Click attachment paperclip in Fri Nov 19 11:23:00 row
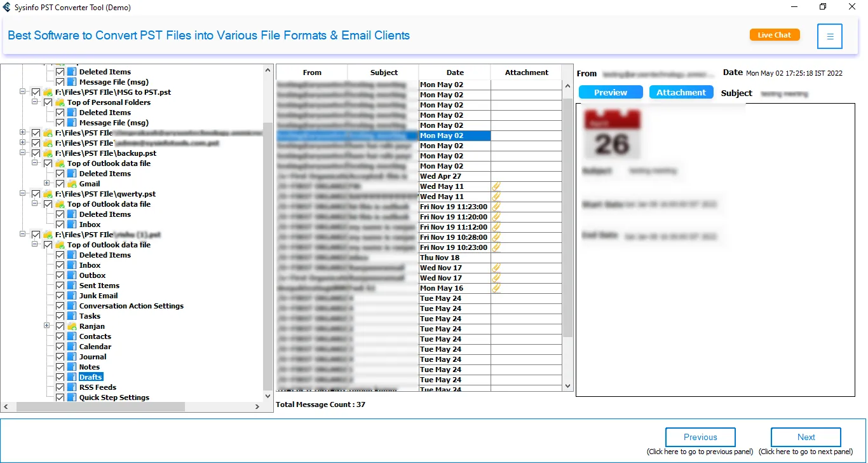Viewport: 868px width, 463px height. click(496, 207)
